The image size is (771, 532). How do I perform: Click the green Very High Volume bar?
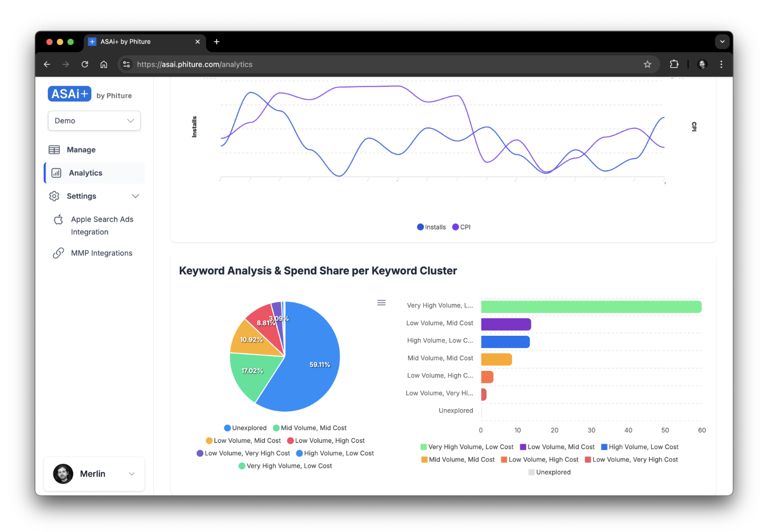pyautogui.click(x=591, y=307)
